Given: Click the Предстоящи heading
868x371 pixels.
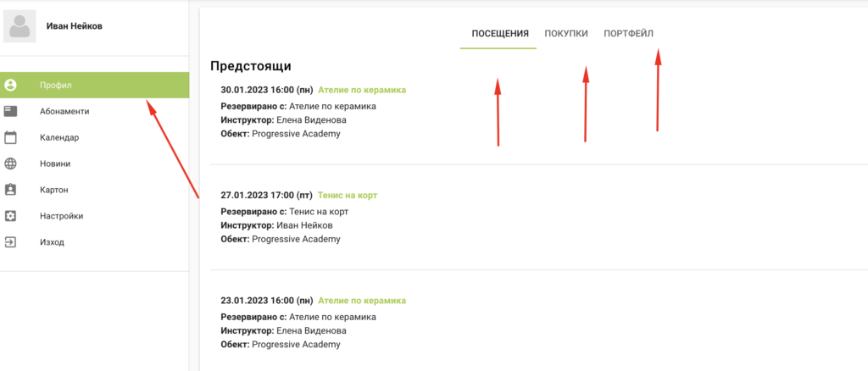Looking at the screenshot, I should pos(251,66).
